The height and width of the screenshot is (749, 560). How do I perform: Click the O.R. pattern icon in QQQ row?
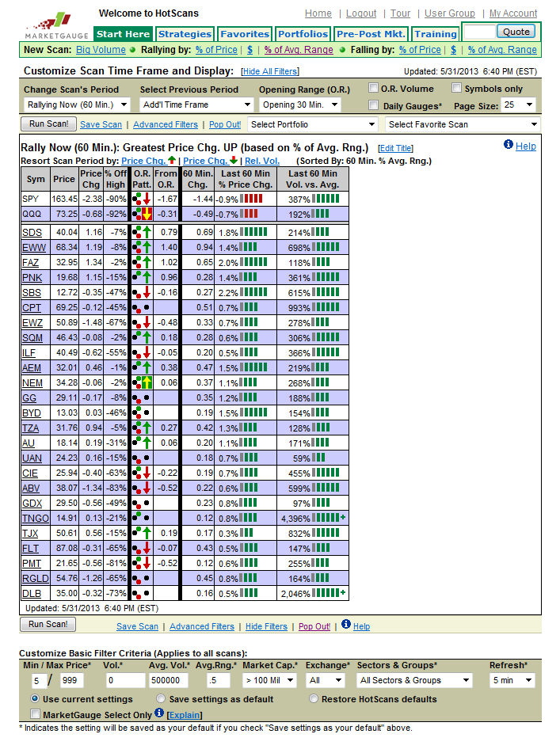click(x=142, y=214)
